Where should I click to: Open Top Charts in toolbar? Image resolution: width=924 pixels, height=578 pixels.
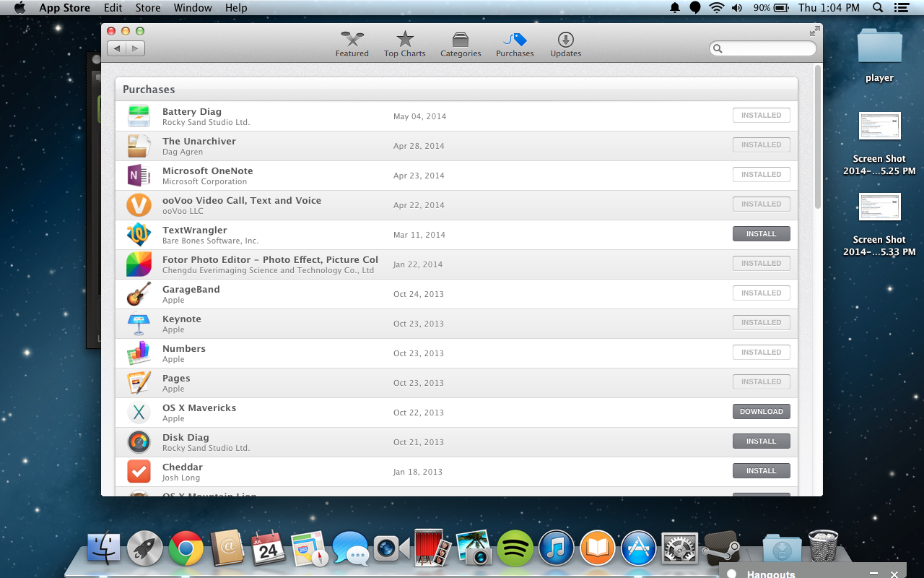pyautogui.click(x=404, y=44)
